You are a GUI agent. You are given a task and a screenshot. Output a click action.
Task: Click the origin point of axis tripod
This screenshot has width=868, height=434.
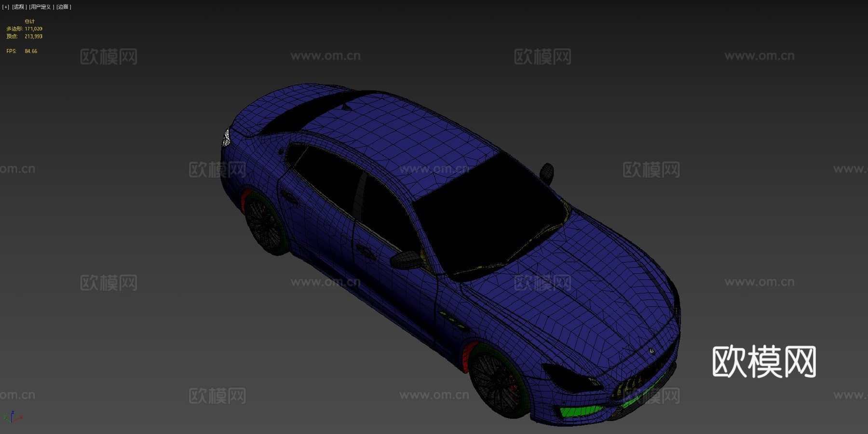pyautogui.click(x=12, y=422)
